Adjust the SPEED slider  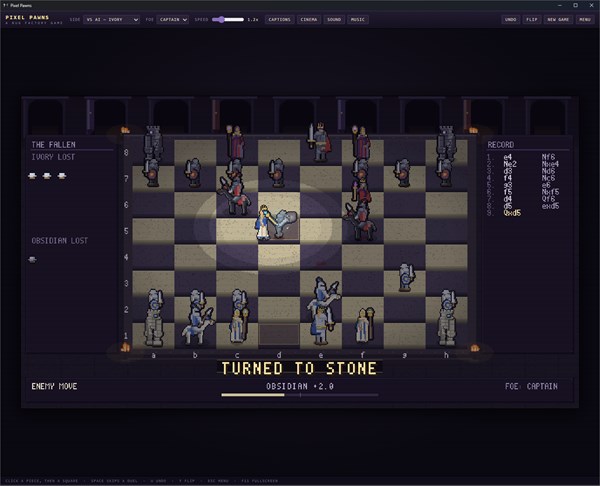pyautogui.click(x=228, y=20)
